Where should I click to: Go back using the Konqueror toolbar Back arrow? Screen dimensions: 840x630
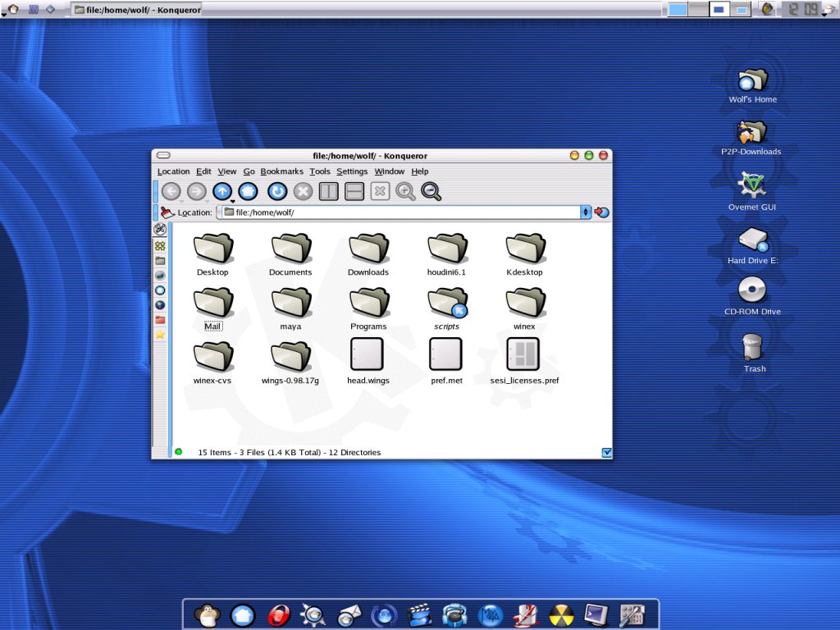[x=171, y=191]
